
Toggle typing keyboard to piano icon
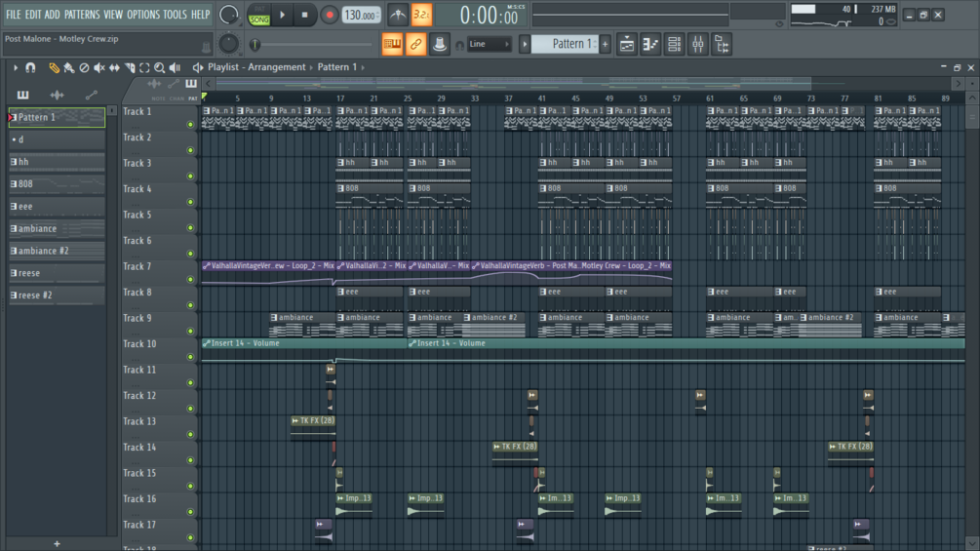(x=392, y=44)
